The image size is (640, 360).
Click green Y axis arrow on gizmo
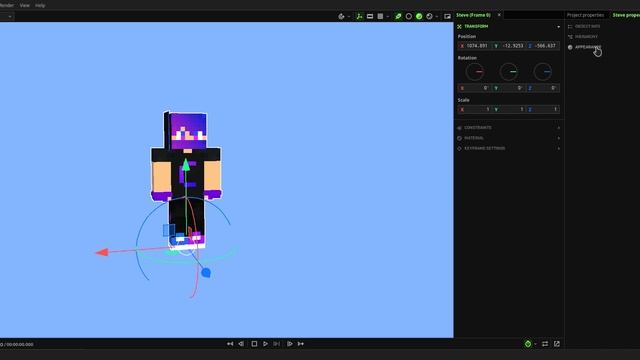pyautogui.click(x=186, y=165)
